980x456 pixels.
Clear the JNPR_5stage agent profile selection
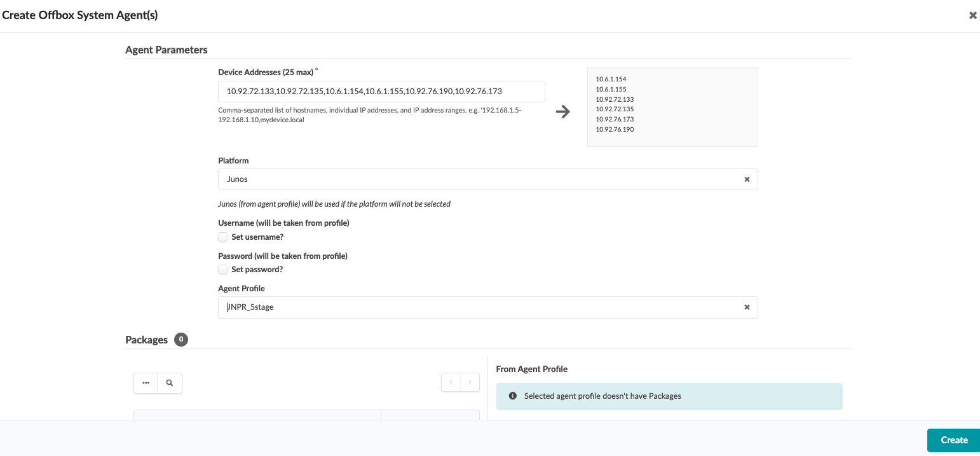tap(747, 307)
